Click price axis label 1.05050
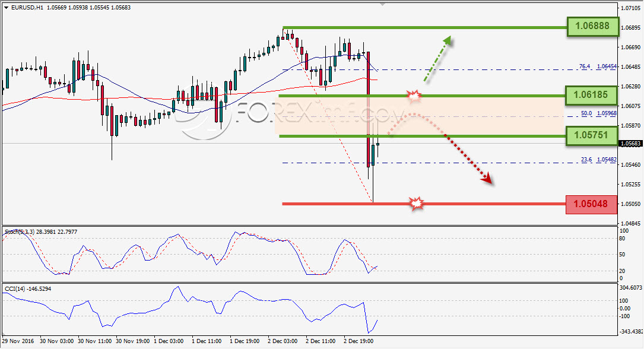 click(631, 204)
